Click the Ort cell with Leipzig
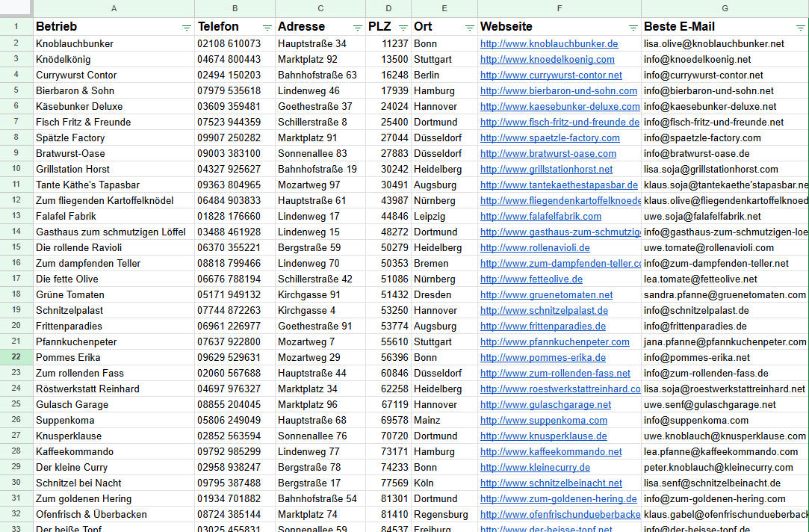The height and width of the screenshot is (532, 809). click(x=444, y=216)
